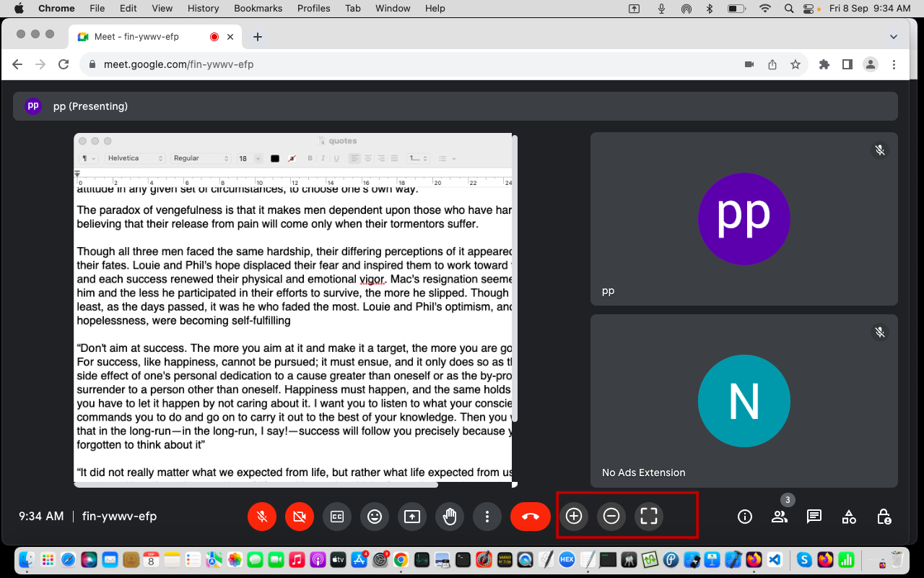Click the text color swatch in the toolbar
924x578 pixels.
coord(275,158)
